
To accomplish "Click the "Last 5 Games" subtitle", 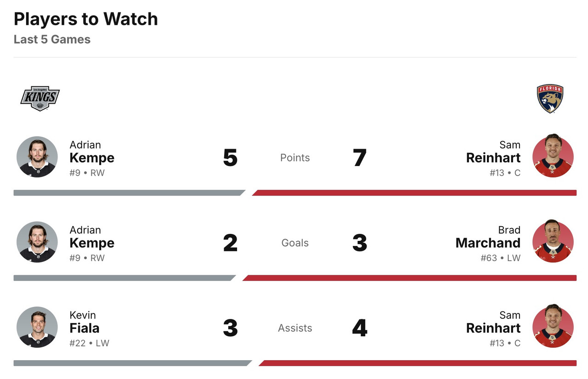I will (52, 39).
